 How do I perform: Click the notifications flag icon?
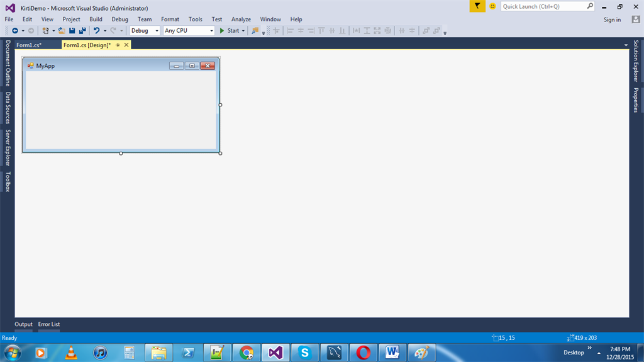[x=477, y=6]
